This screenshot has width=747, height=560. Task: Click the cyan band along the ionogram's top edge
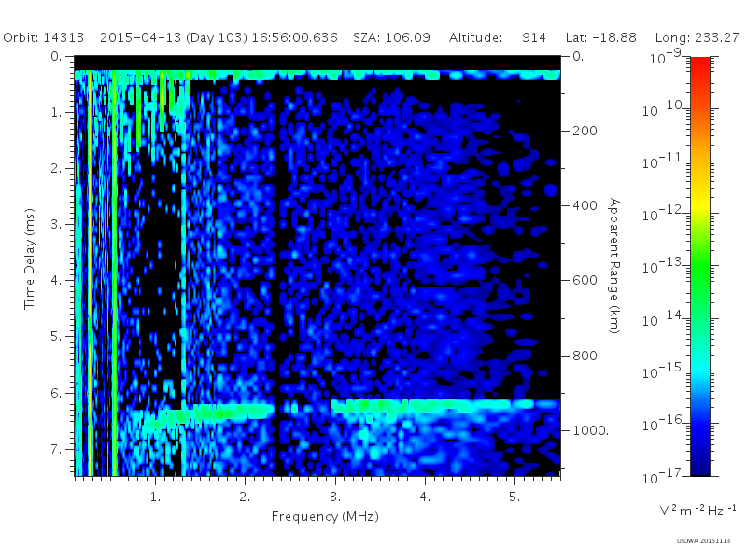click(317, 75)
